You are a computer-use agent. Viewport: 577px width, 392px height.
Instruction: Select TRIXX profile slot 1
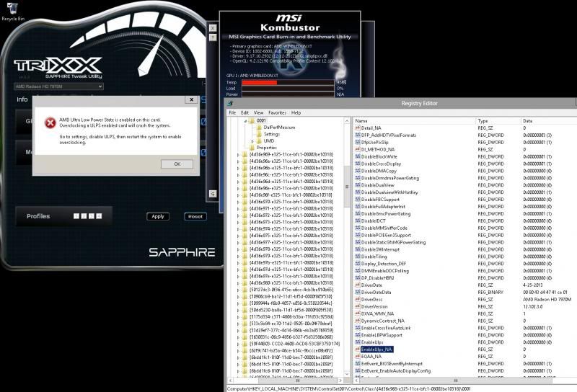[x=76, y=216]
